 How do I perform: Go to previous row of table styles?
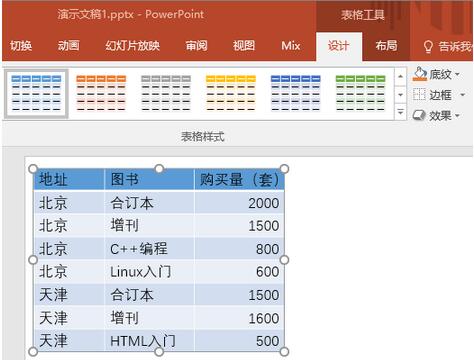click(x=401, y=76)
